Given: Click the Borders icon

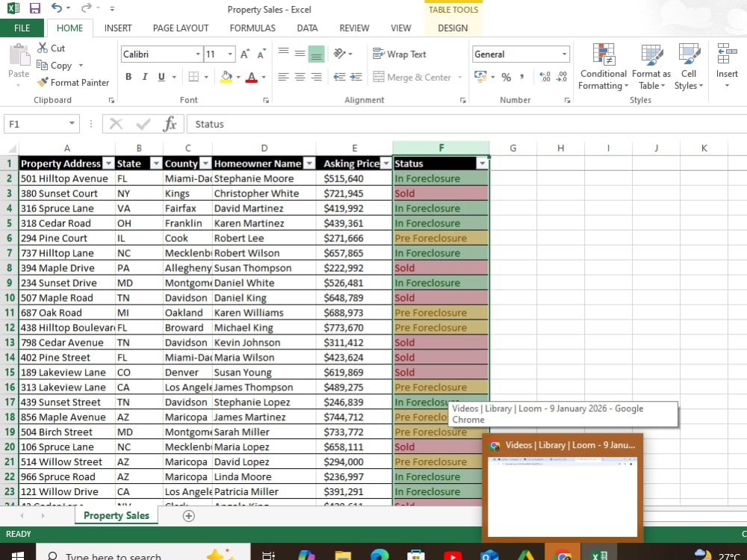Looking at the screenshot, I should coord(193,77).
